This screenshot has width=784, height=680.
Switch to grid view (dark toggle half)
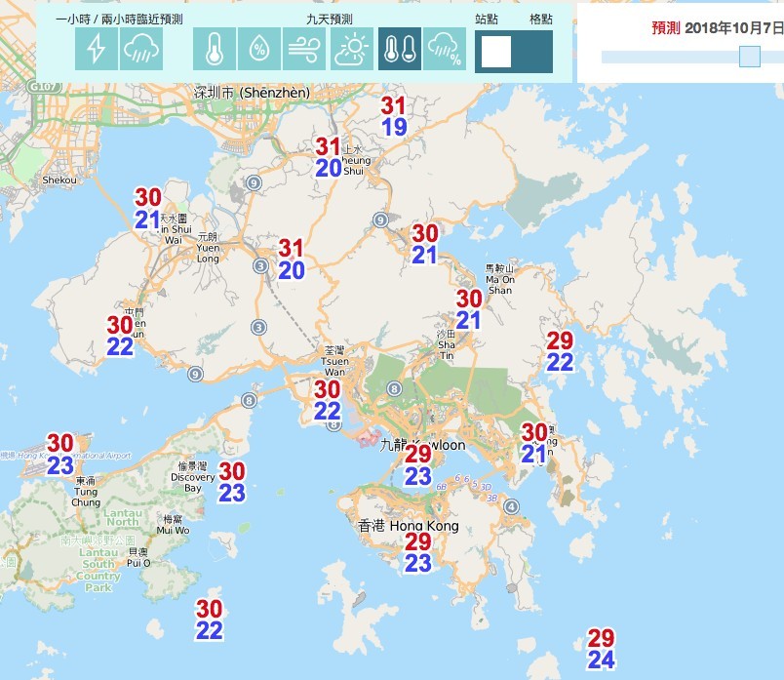[533, 52]
